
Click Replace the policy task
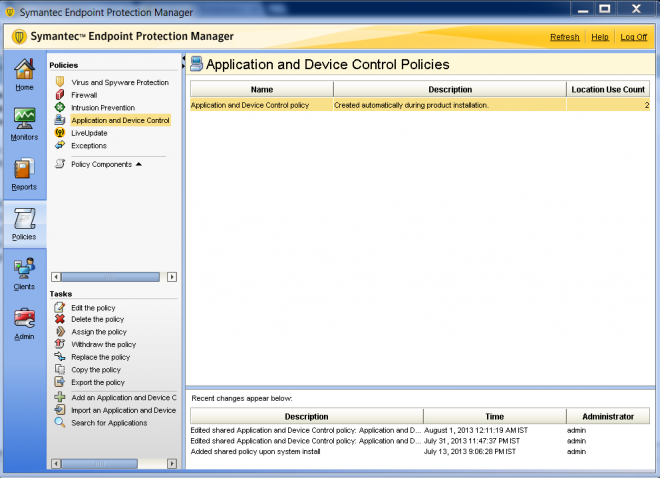pos(101,357)
